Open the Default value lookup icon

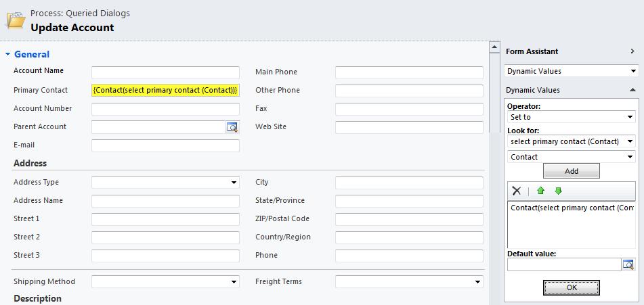click(x=628, y=265)
